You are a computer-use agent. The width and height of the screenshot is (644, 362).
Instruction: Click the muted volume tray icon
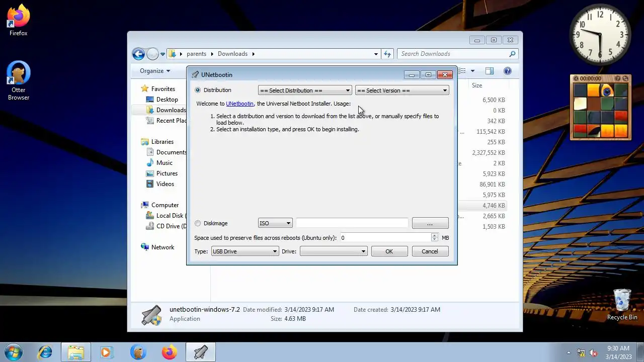click(593, 352)
